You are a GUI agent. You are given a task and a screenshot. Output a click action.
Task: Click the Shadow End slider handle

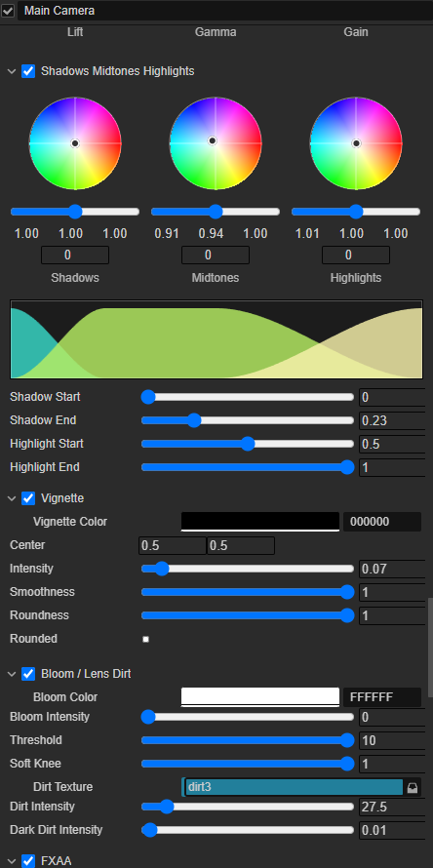pyautogui.click(x=194, y=420)
